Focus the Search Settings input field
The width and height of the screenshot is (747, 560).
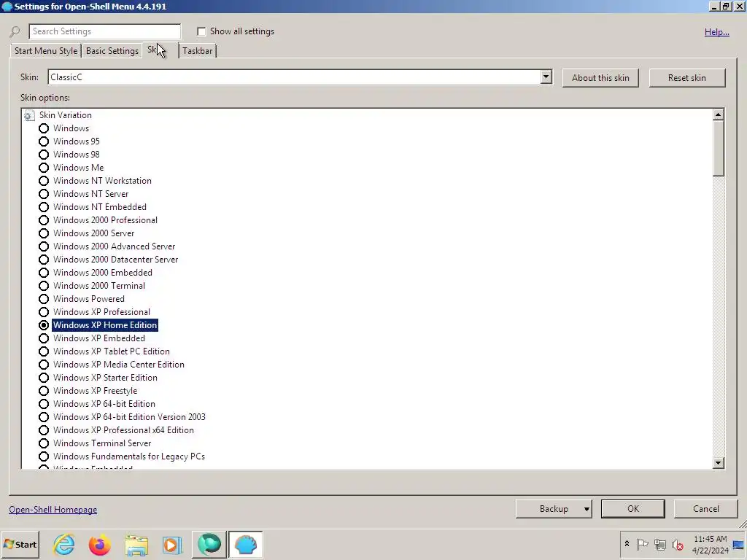point(105,31)
